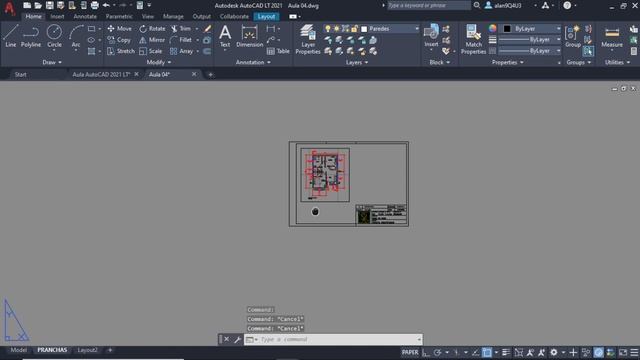Toggle Group Selection on/off icon

click(588, 51)
